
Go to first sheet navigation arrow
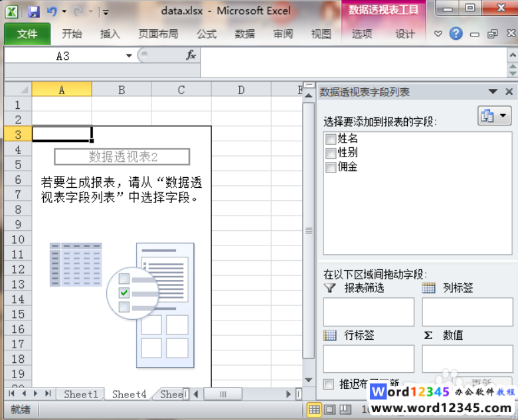point(11,393)
